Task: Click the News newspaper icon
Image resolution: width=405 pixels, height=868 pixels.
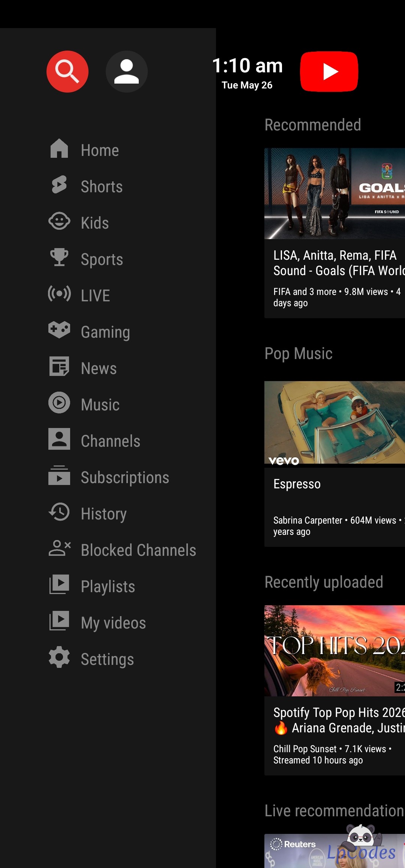Action: coord(59,366)
